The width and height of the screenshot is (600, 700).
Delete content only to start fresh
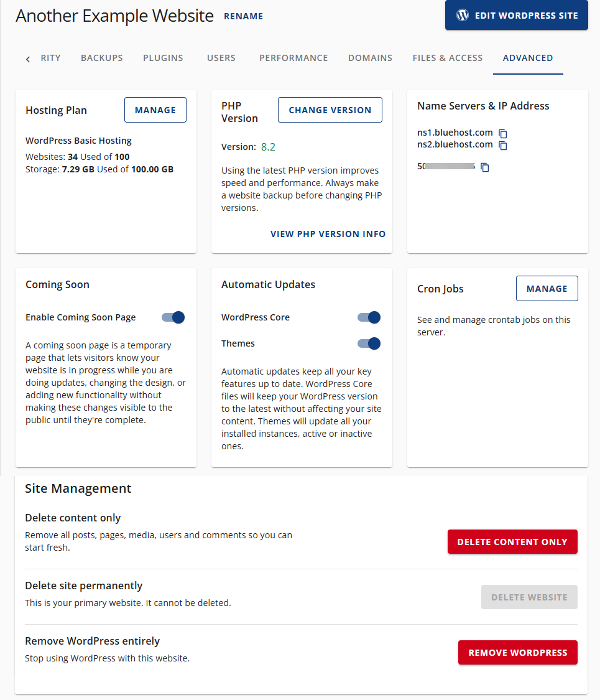512,541
